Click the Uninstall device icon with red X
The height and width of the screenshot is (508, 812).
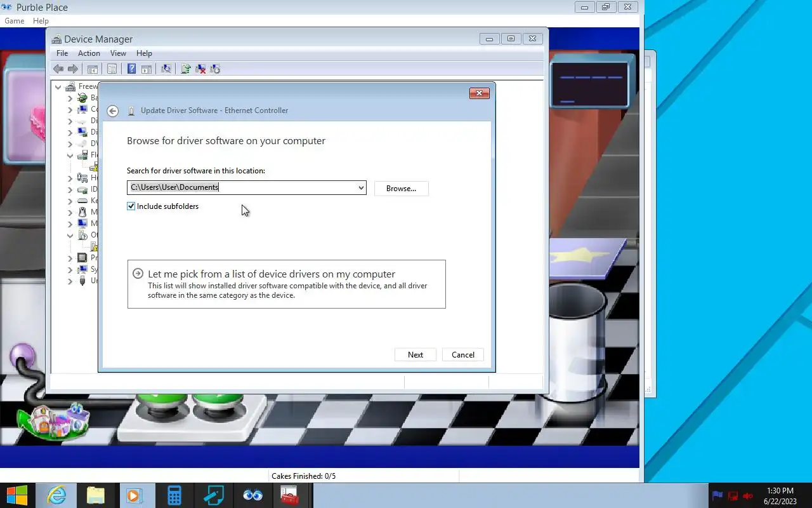200,69
